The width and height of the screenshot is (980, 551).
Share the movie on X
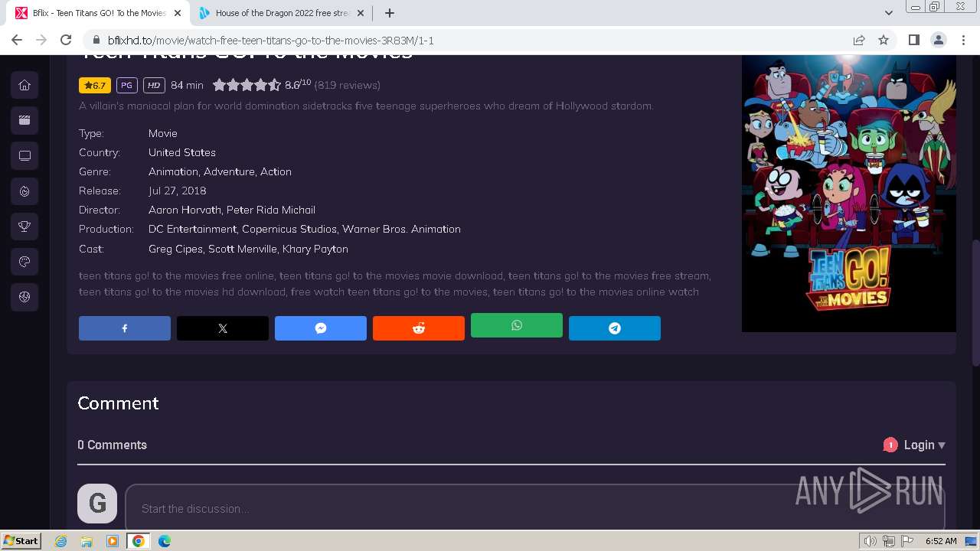(x=223, y=328)
